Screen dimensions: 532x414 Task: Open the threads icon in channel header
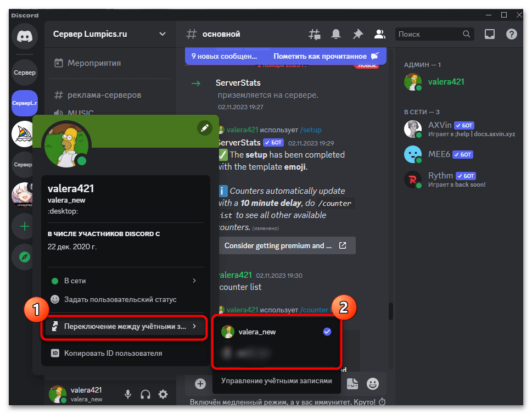click(314, 33)
